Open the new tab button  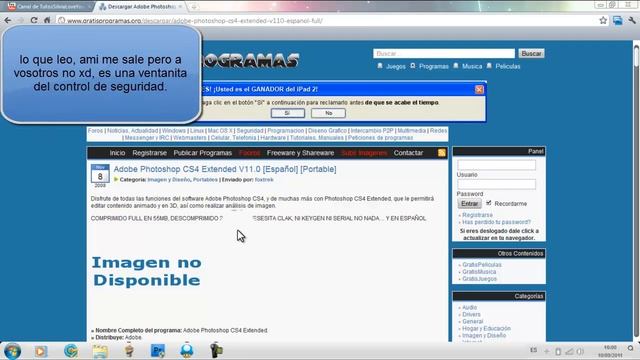(x=194, y=7)
